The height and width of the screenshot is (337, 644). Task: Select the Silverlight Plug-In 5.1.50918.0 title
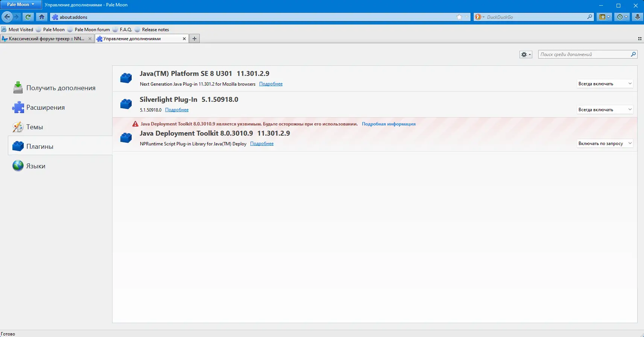pyautogui.click(x=189, y=100)
